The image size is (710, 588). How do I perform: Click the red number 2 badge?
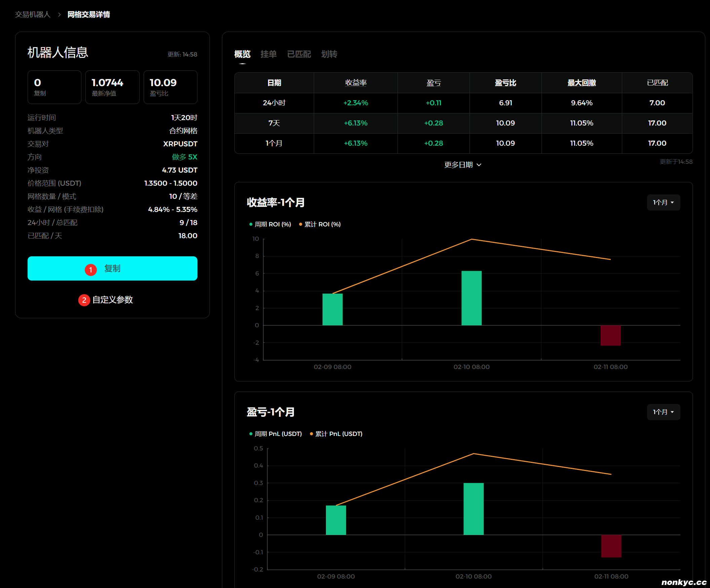84,300
